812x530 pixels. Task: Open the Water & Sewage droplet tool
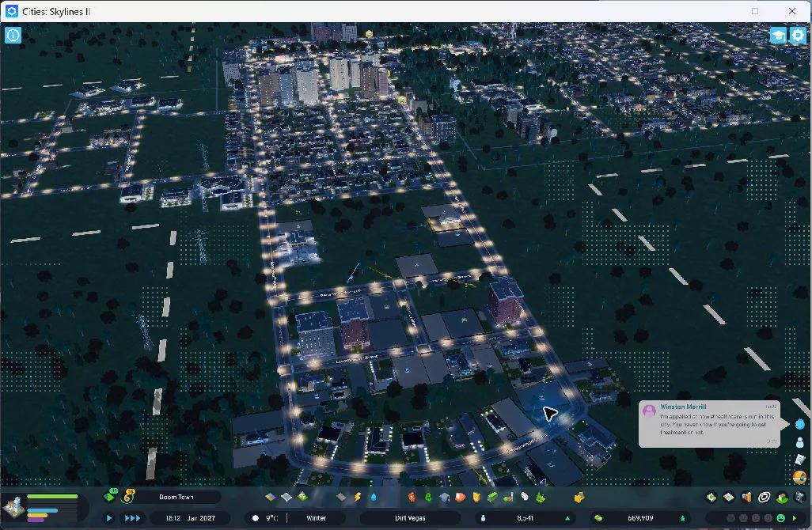[374, 498]
